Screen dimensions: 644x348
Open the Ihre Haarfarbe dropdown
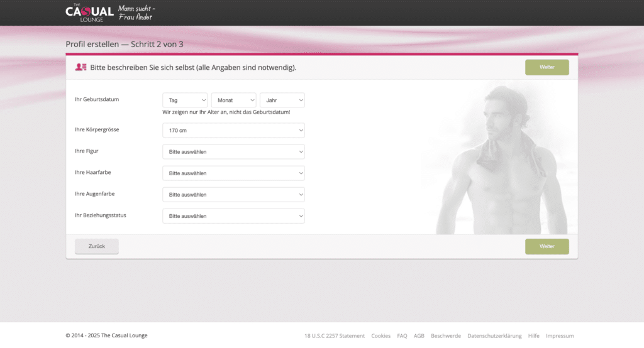pos(234,173)
